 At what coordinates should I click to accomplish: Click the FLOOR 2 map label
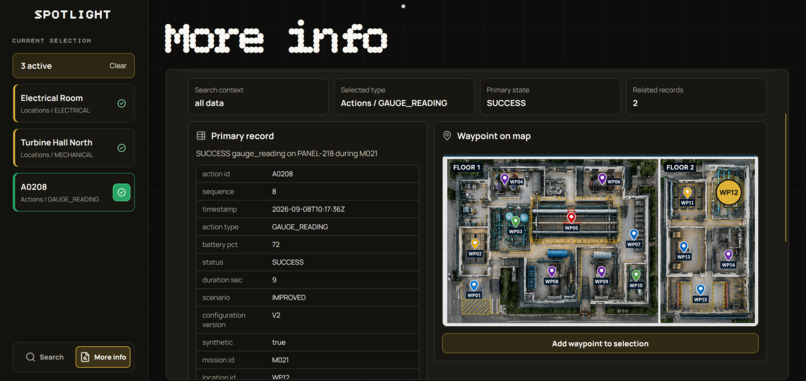[680, 168]
